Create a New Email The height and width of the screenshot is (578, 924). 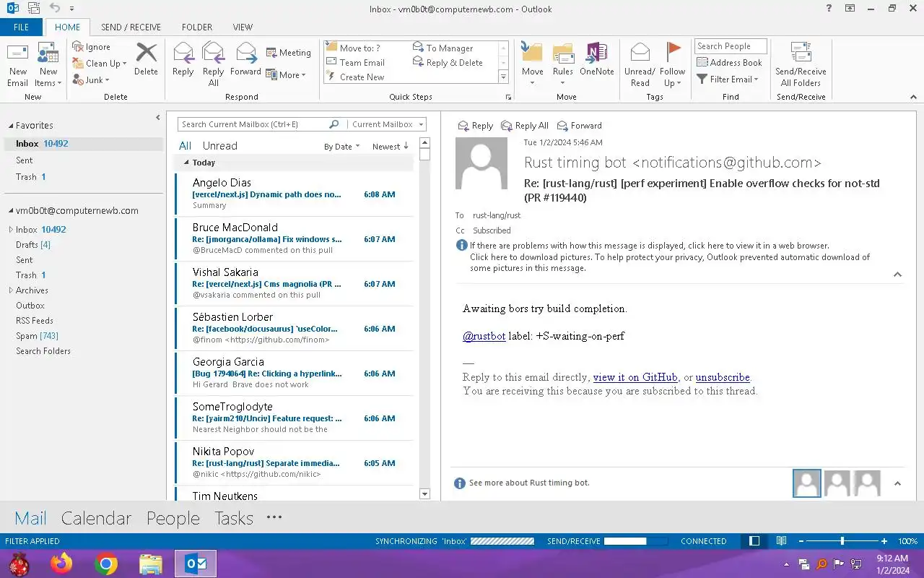[18, 64]
